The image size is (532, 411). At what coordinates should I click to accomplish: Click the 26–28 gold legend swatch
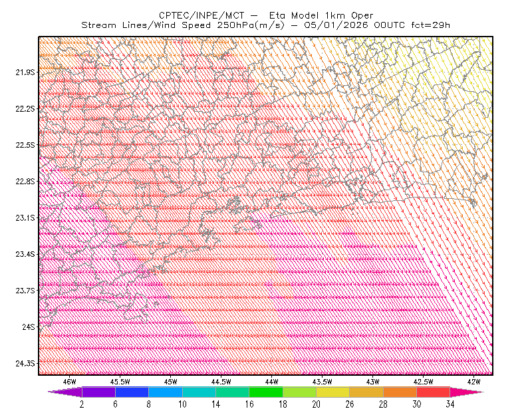tap(366, 392)
